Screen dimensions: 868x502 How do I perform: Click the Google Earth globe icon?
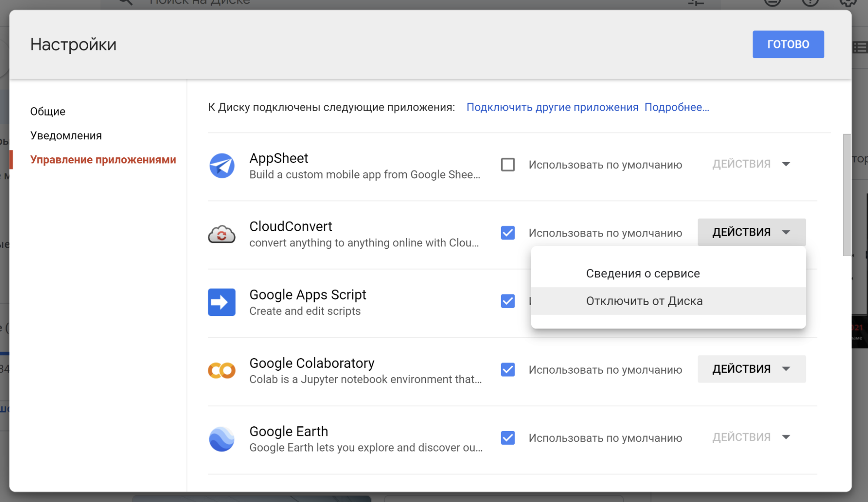point(221,439)
